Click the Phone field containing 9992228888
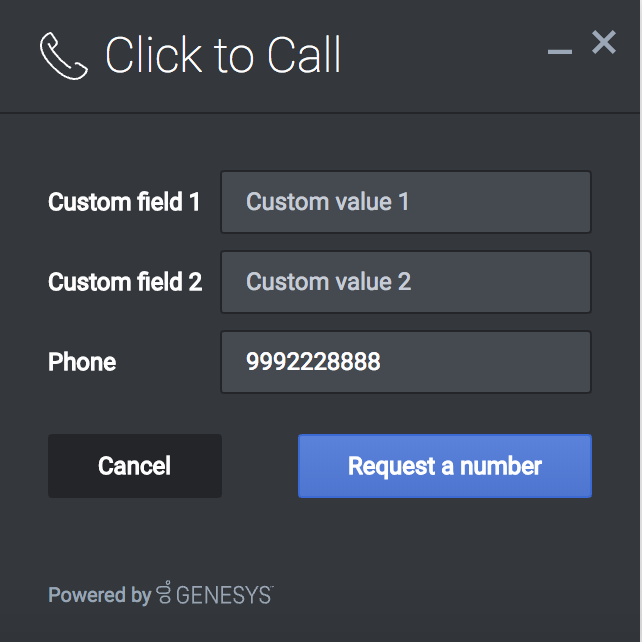The image size is (642, 642). (405, 362)
